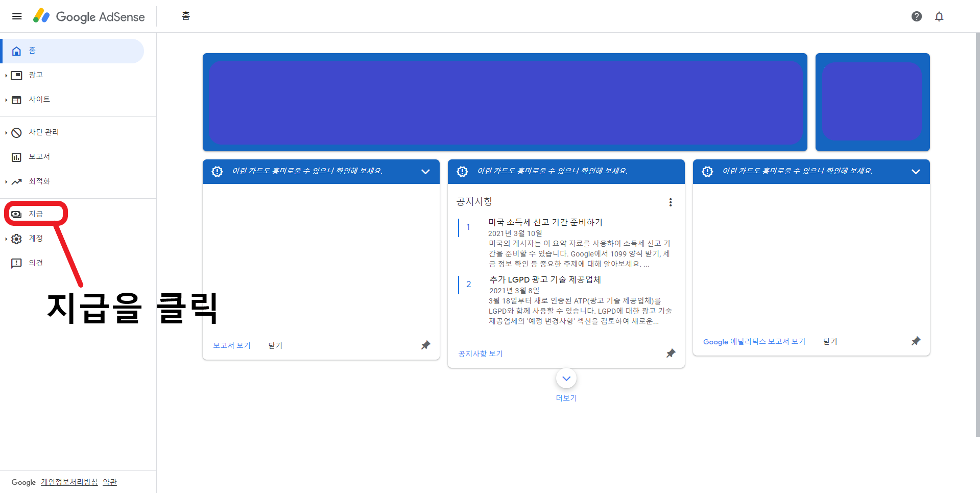Select the 홈 home icon in sidebar
Viewport: 980px width, 493px height.
coord(16,51)
